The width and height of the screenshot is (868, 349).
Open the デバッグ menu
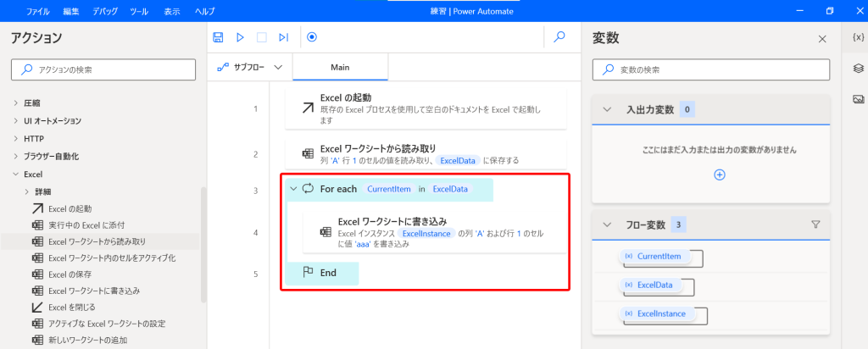point(105,11)
